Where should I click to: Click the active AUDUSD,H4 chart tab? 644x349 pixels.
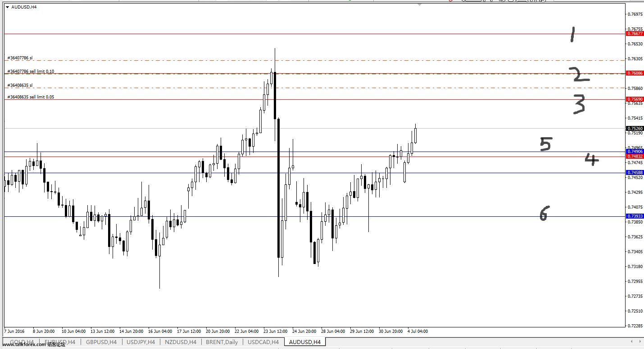coord(305,342)
